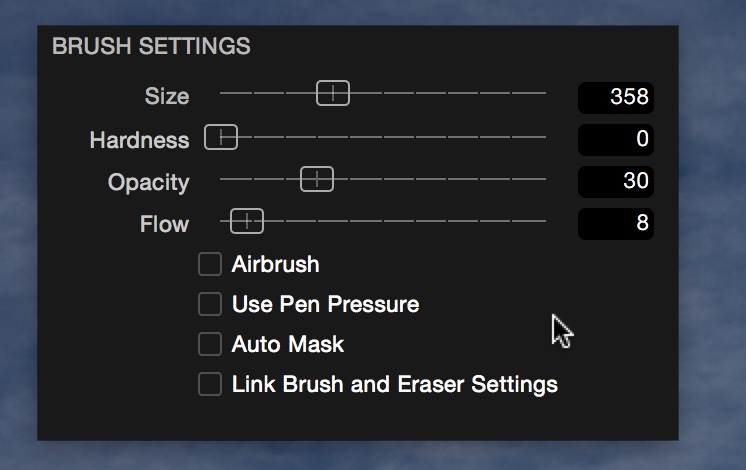Check Link Brush and Eraser Settings
The image size is (746, 470).
[x=210, y=384]
